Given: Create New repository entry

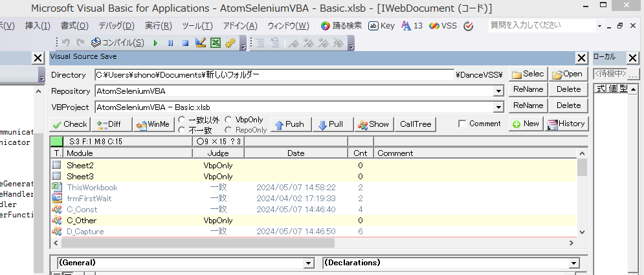Looking at the screenshot, I should 526,124.
